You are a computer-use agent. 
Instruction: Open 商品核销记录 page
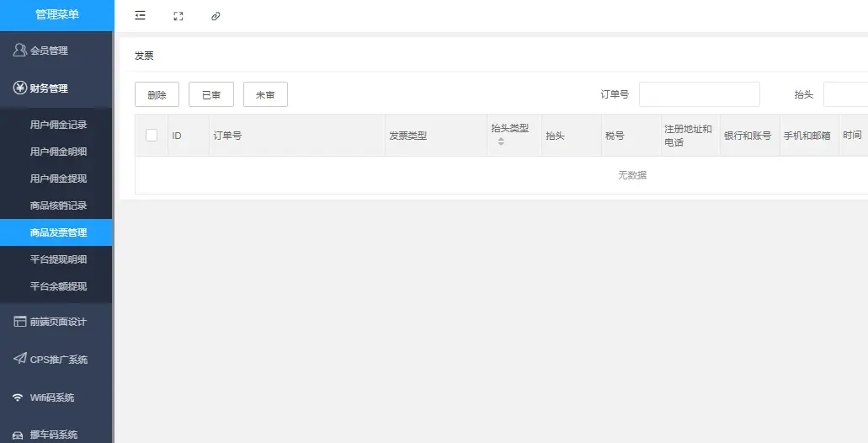click(56, 205)
